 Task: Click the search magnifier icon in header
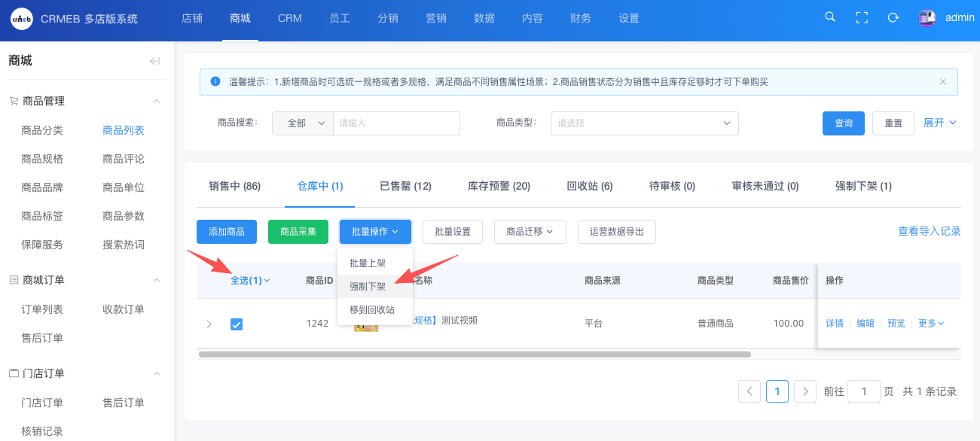pyautogui.click(x=830, y=17)
